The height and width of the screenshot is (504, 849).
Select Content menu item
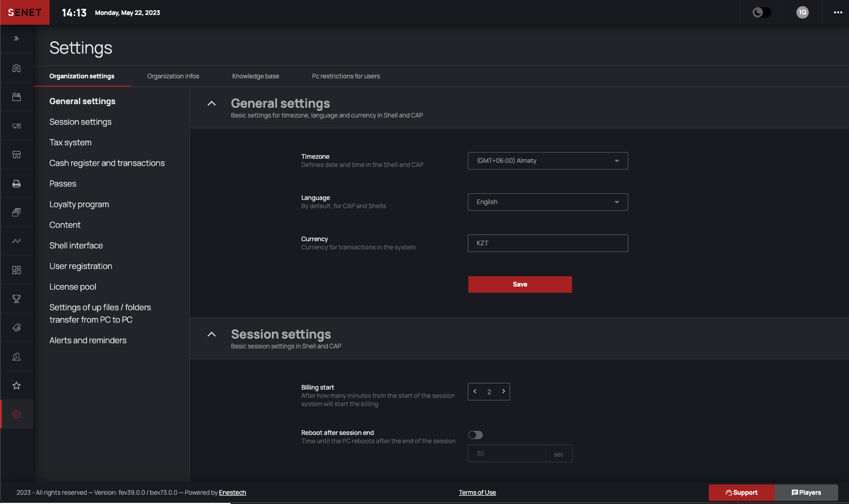(65, 225)
